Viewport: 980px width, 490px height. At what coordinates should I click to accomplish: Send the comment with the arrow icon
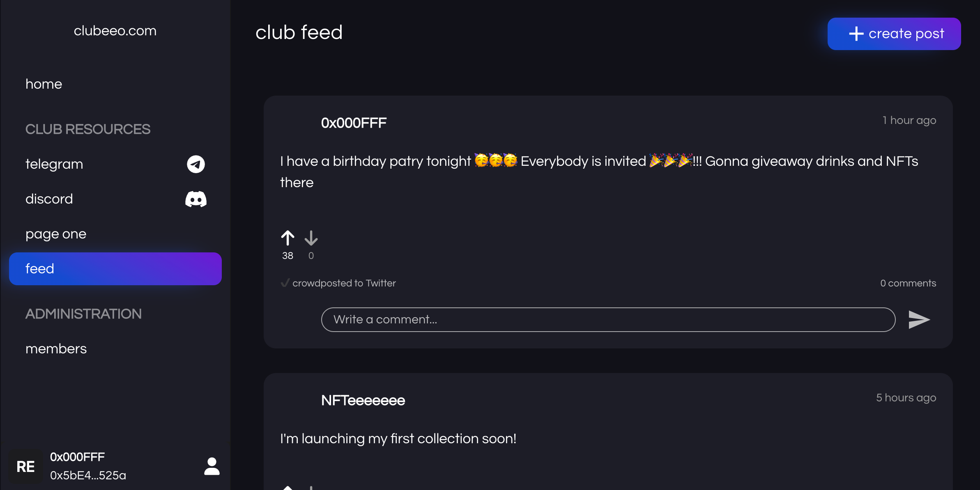(x=919, y=320)
